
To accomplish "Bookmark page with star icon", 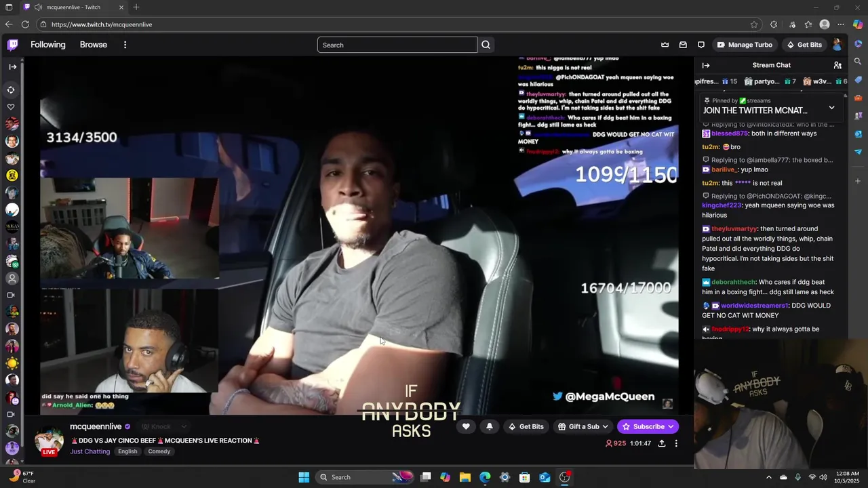I will point(754,24).
